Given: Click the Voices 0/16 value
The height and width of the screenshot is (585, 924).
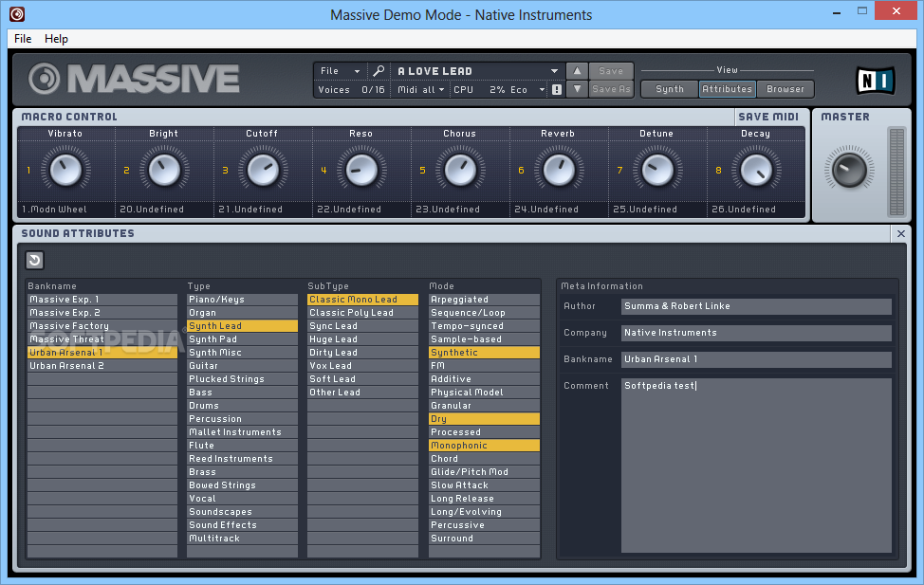Looking at the screenshot, I should coord(373,89).
